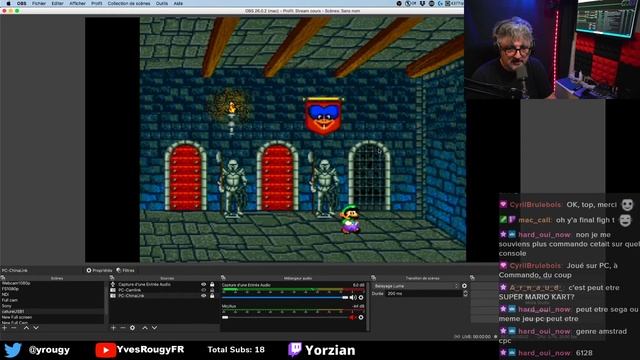This screenshot has height=360, width=640.
Task: Open audio settings gear for Capture Audio
Action: tap(361, 298)
